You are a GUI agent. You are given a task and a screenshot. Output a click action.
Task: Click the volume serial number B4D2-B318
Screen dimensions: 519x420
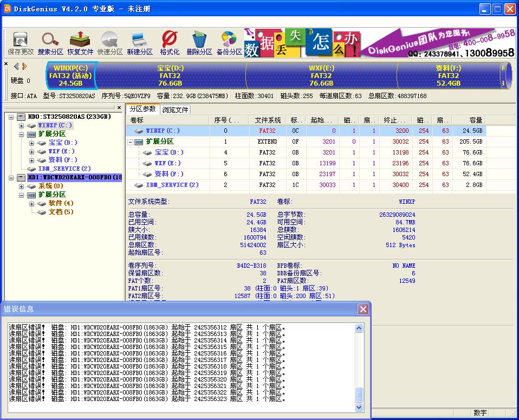pos(251,266)
